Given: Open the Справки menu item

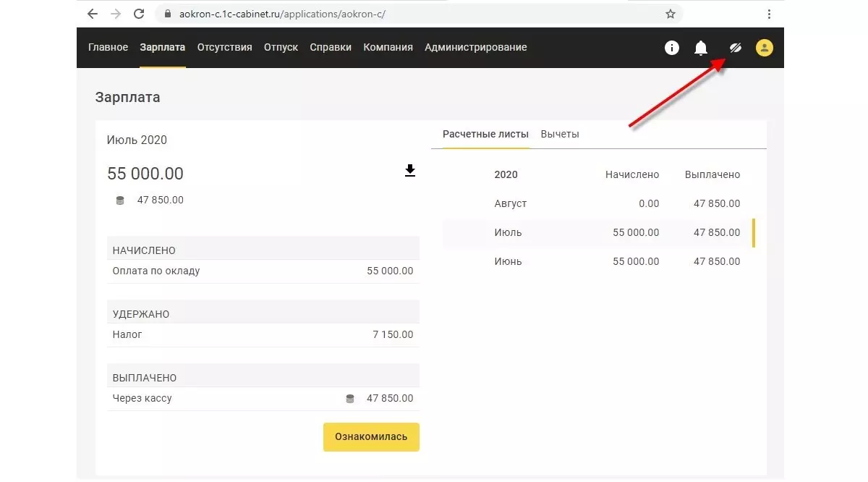Looking at the screenshot, I should point(331,48).
